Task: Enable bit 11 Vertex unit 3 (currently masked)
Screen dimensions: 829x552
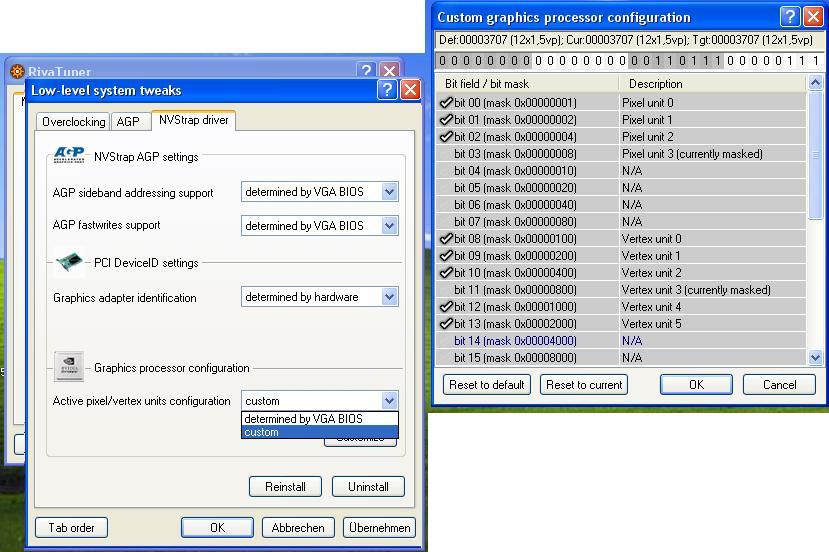Action: click(446, 290)
